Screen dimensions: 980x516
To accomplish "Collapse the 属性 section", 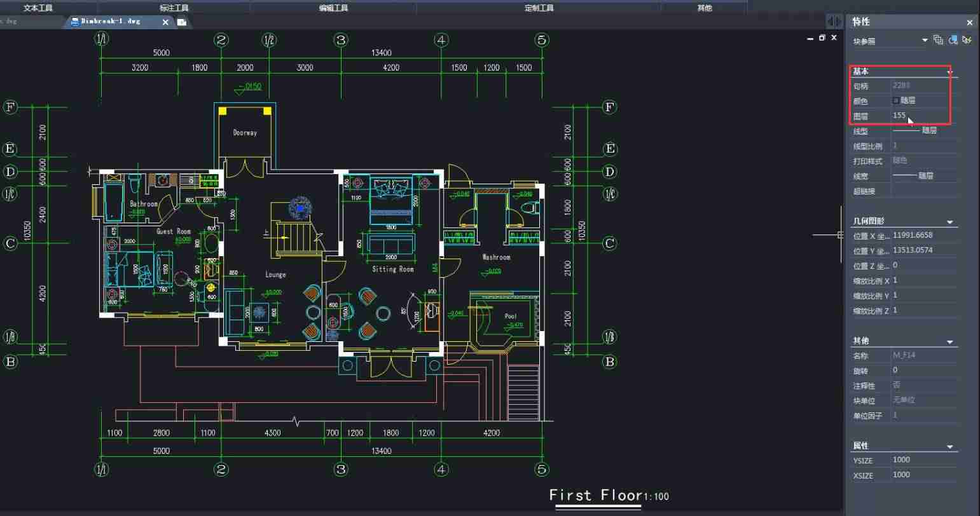I will (950, 447).
